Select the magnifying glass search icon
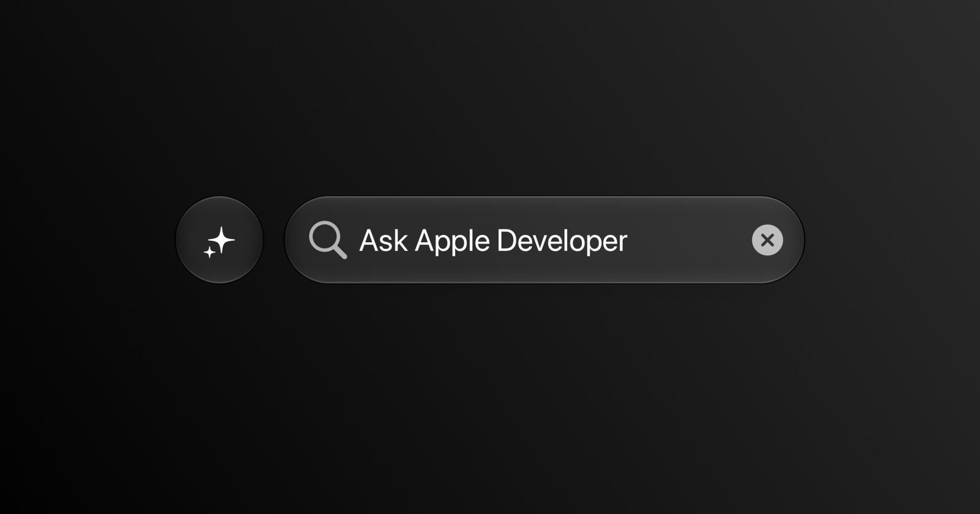 point(328,240)
